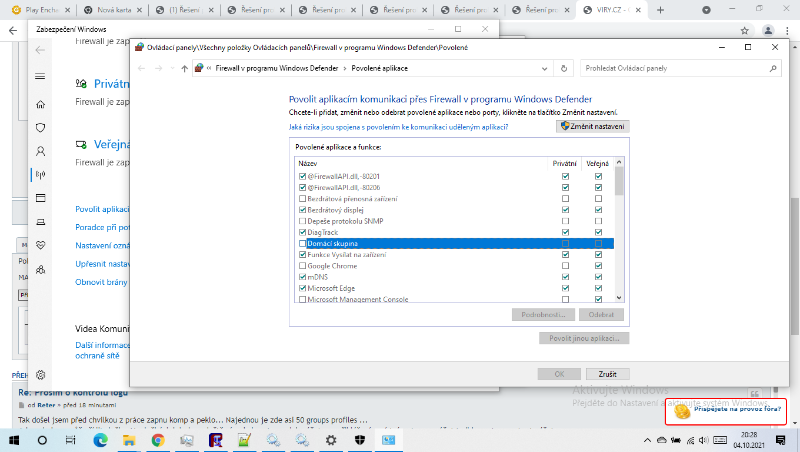Toggle the Depeše protokolu SNMP name checkbox
The image size is (800, 452).
tap(303, 221)
